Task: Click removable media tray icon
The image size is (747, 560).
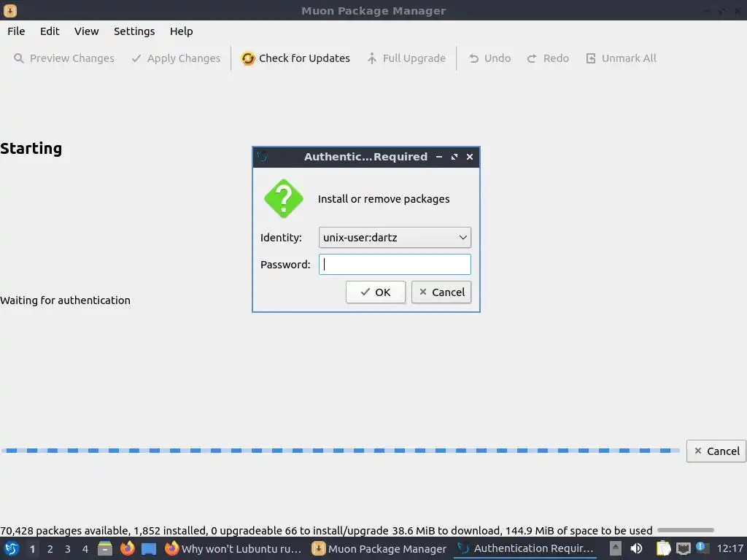Action: click(616, 548)
